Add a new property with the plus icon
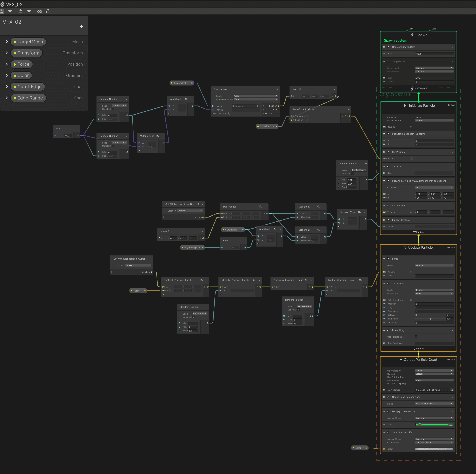476x474 pixels. [81, 26]
